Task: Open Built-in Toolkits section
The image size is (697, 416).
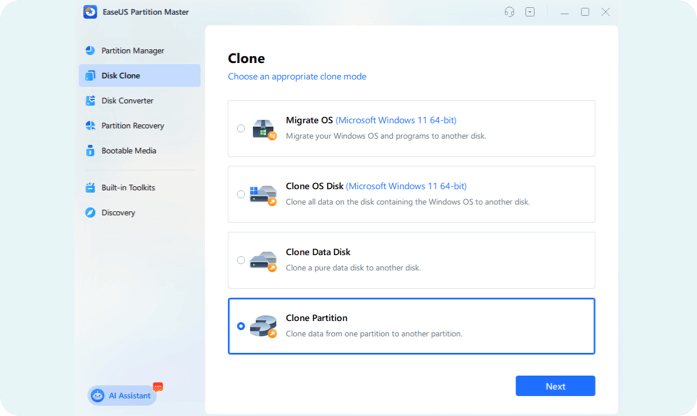Action: tap(140, 188)
